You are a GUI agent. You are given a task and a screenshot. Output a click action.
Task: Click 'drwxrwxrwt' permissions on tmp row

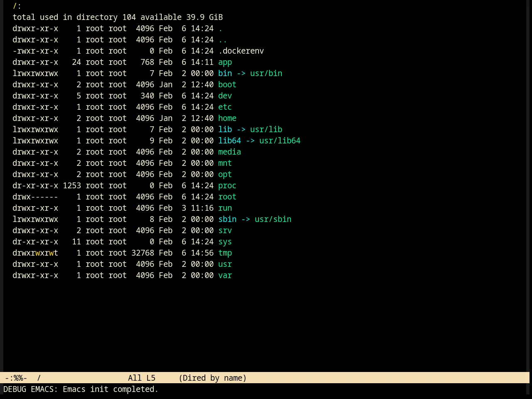coord(35,253)
